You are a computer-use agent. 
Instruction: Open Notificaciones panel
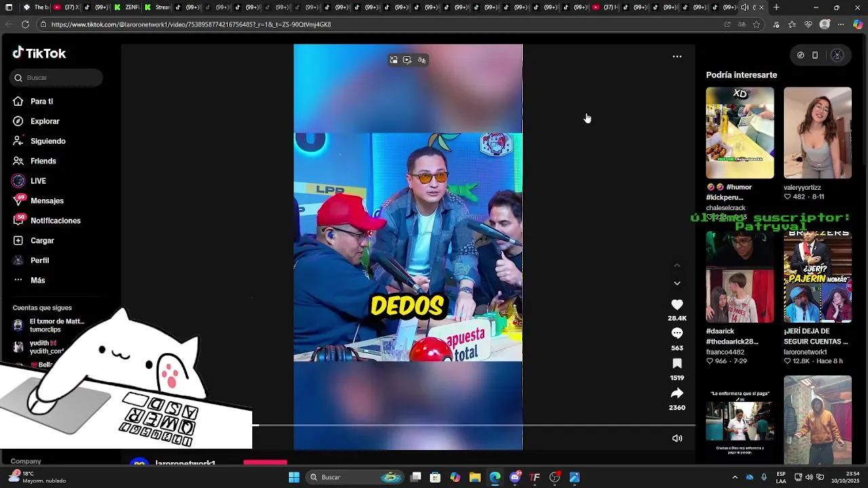[x=55, y=221]
